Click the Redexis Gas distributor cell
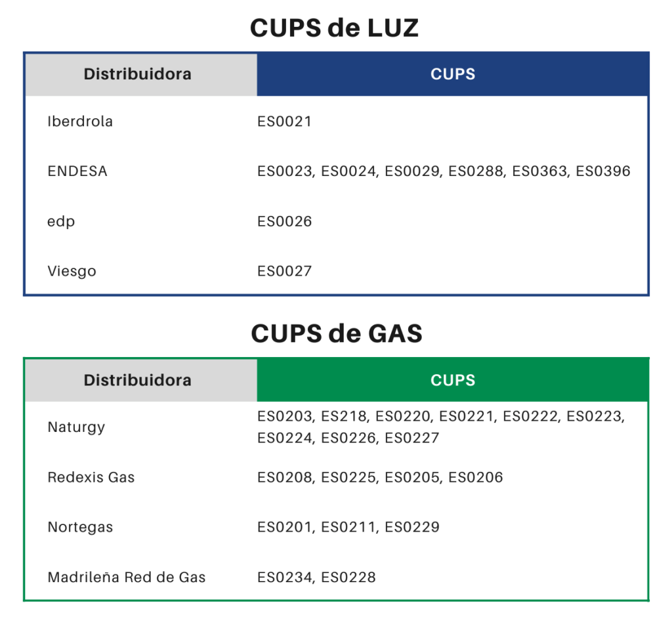Screen dimensions: 672x617 (x=91, y=477)
